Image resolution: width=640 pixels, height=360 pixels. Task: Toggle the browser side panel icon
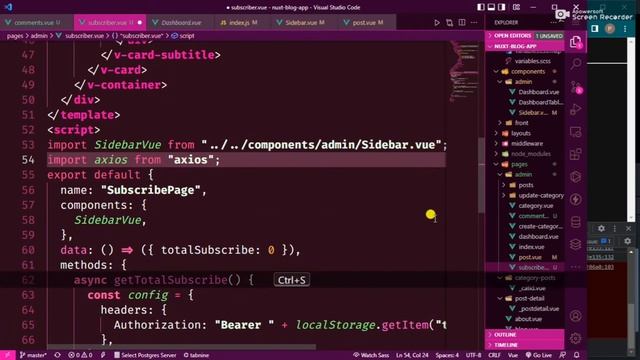pyautogui.click(x=595, y=29)
